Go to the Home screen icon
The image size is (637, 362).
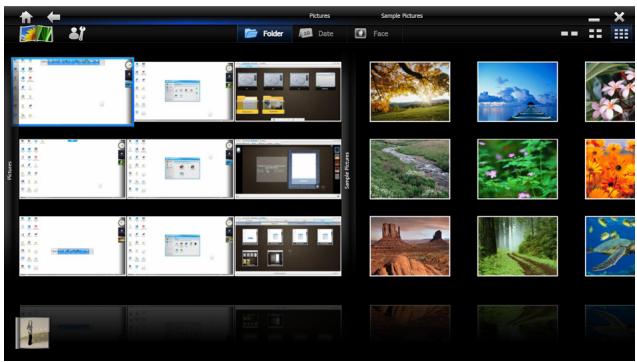(x=26, y=17)
